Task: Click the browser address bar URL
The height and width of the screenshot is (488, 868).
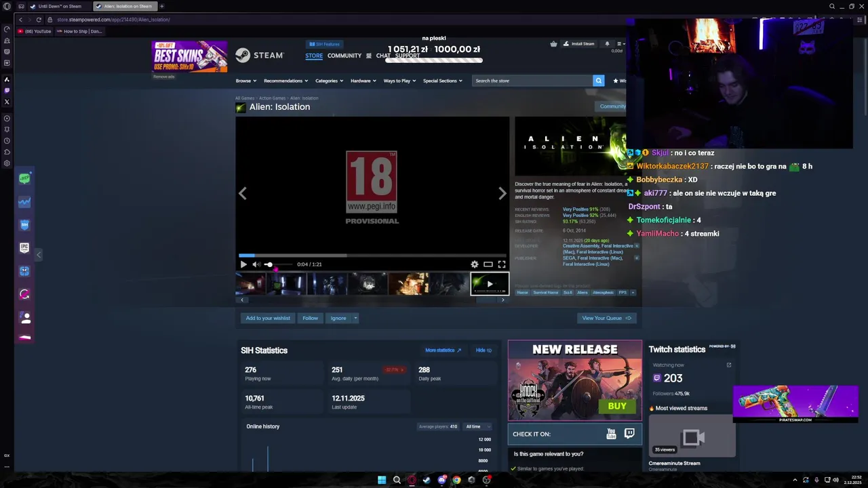Action: [113, 20]
